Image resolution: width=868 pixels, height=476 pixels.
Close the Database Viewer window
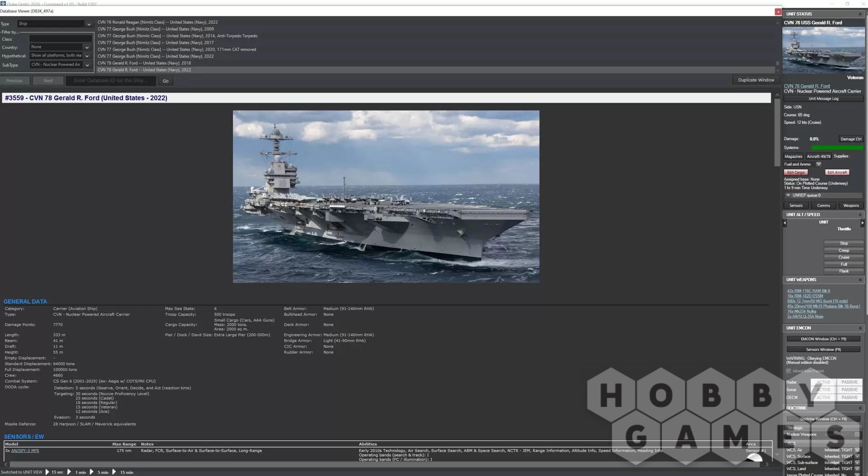(x=778, y=12)
